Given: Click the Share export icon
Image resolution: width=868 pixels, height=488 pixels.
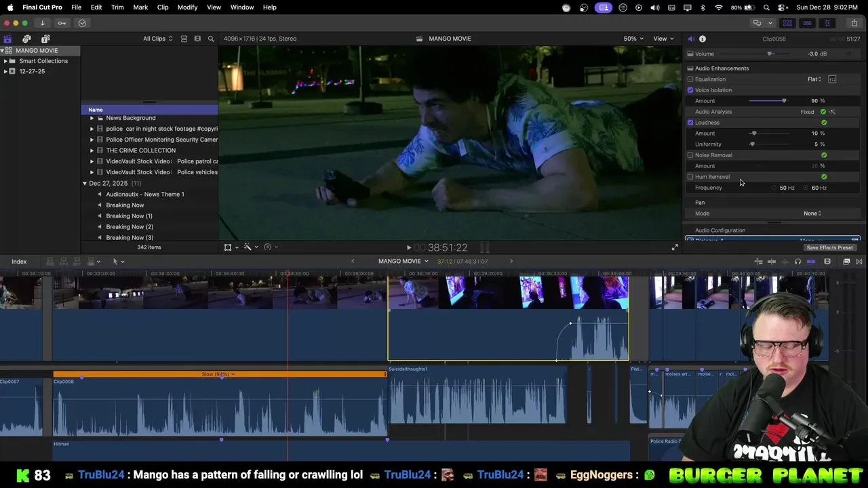Looking at the screenshot, I should pyautogui.click(x=854, y=23).
